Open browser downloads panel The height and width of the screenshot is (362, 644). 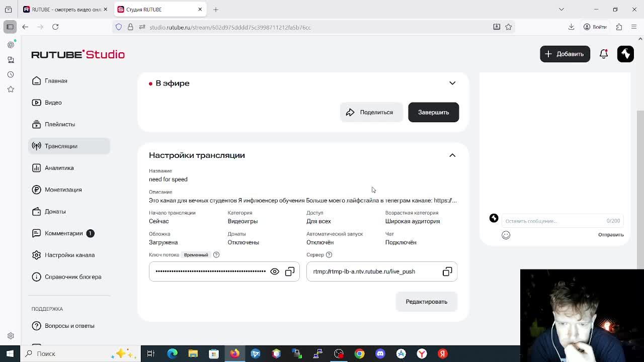pos(571,27)
